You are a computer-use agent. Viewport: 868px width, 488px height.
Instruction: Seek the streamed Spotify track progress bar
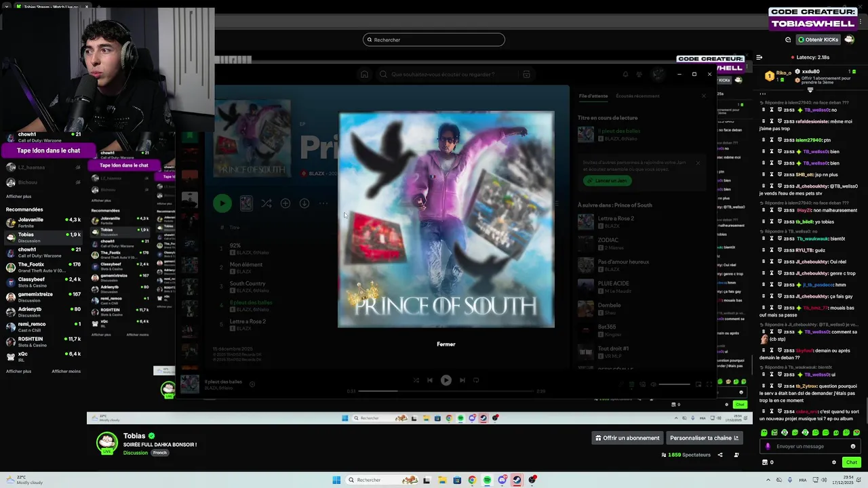tap(446, 391)
